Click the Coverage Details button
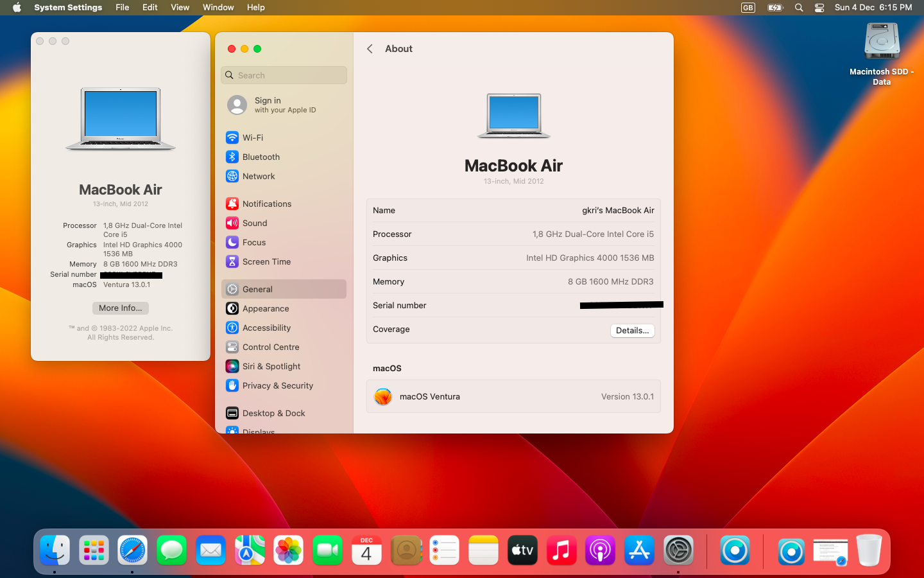This screenshot has height=578, width=924. click(632, 330)
